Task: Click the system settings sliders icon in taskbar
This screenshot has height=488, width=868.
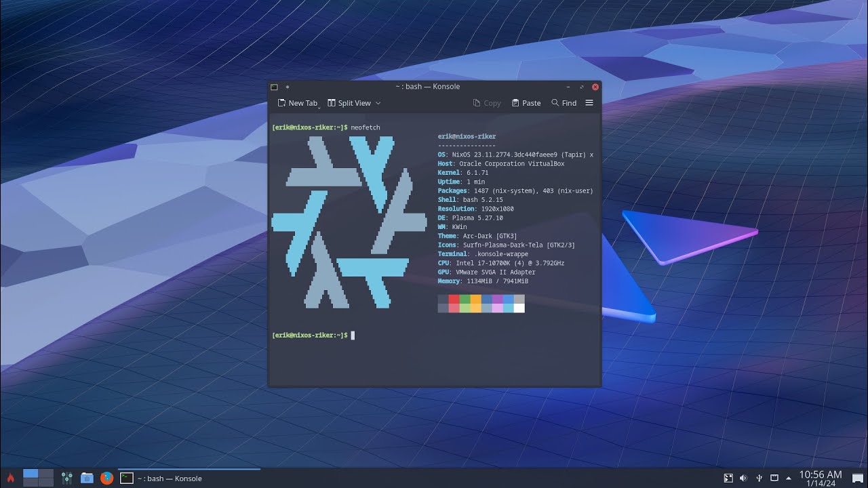Action: (x=66, y=478)
